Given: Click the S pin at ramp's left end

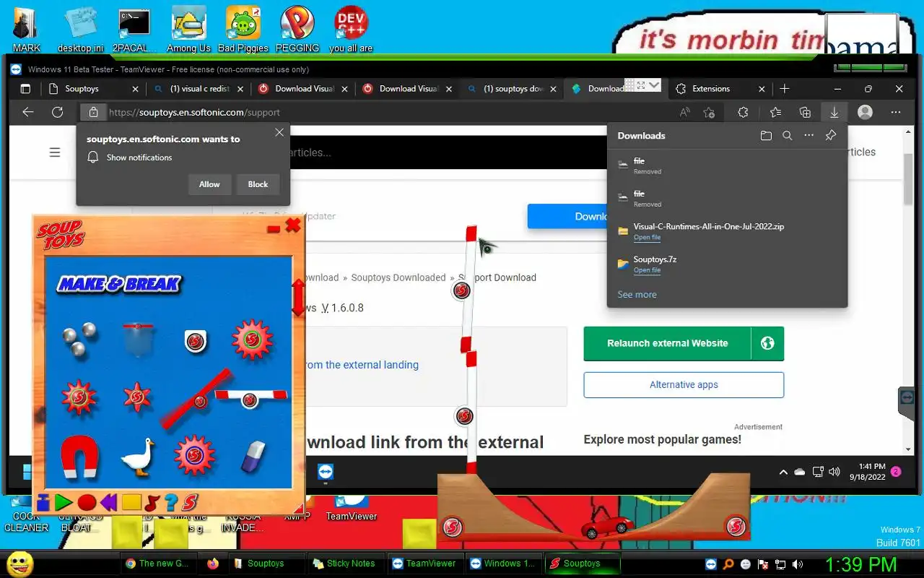Looking at the screenshot, I should (x=453, y=527).
